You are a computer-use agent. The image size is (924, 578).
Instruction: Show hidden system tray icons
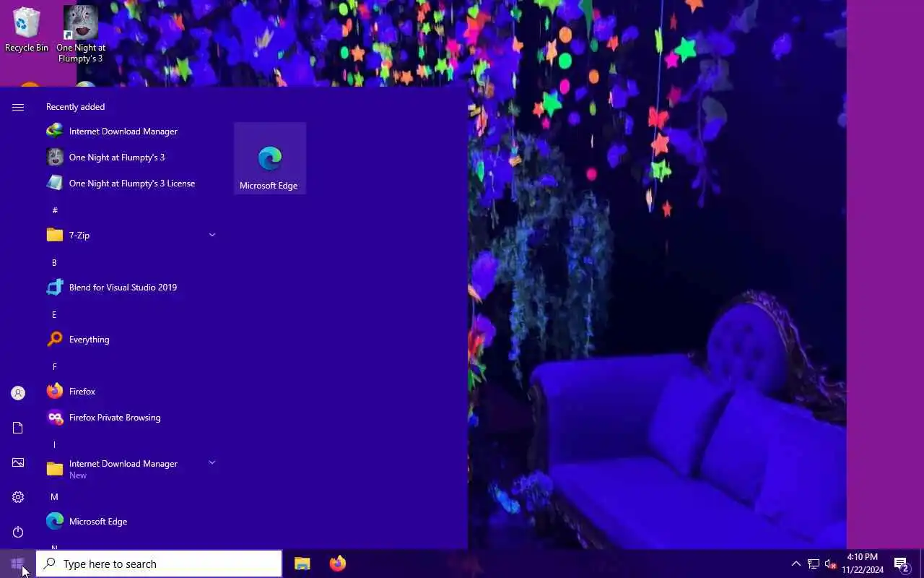[796, 564]
